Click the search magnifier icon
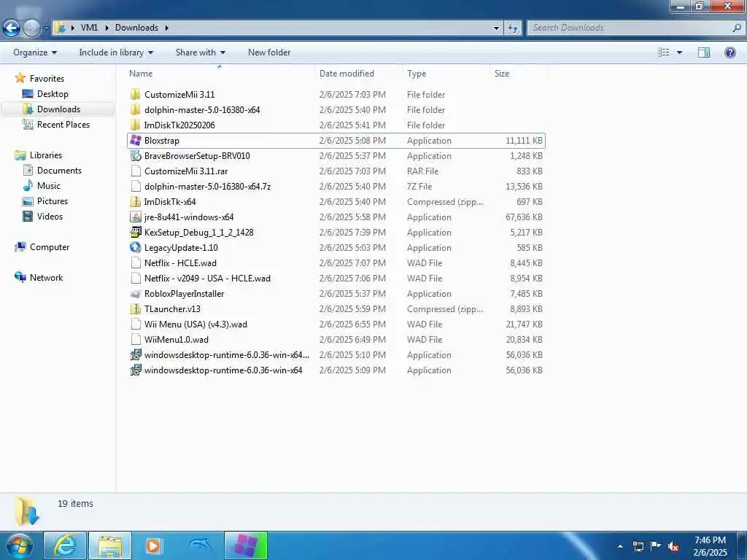The image size is (747, 560). [737, 28]
